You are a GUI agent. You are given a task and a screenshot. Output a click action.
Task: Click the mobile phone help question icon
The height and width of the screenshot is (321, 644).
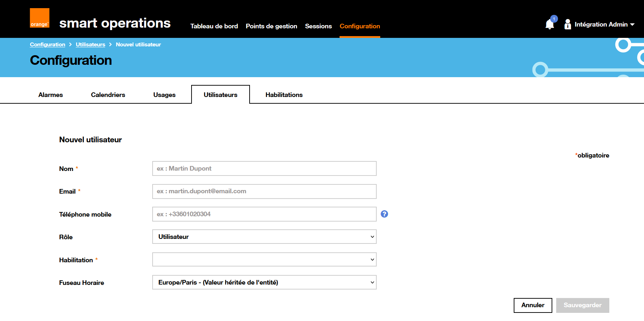(x=384, y=214)
